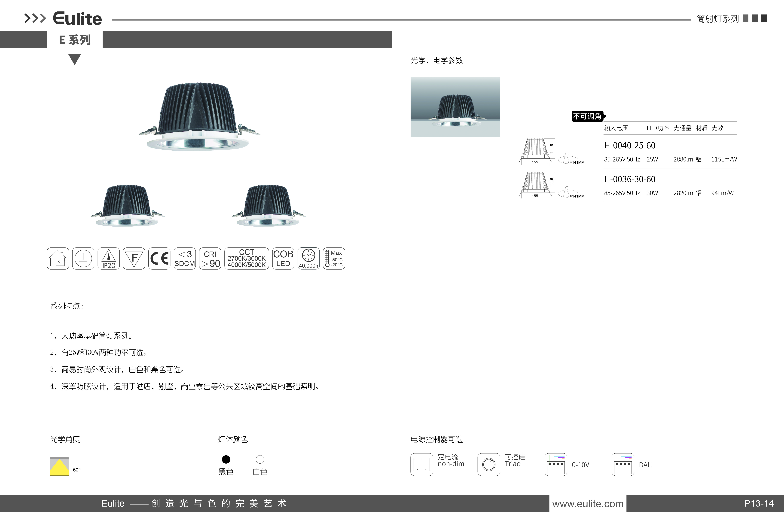Select the black (黑色) body color dot
The width and height of the screenshot is (784, 532).
226,459
